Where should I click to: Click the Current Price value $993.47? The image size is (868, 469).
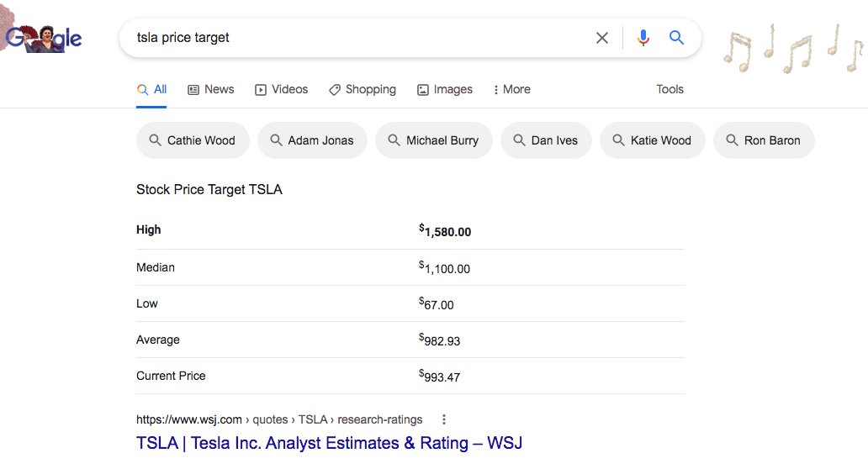point(440,376)
